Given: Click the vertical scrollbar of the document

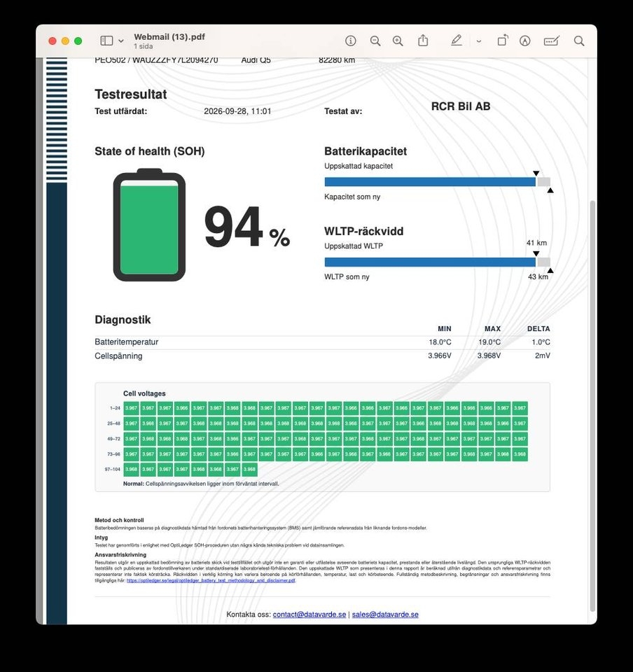Looking at the screenshot, I should click(592, 405).
